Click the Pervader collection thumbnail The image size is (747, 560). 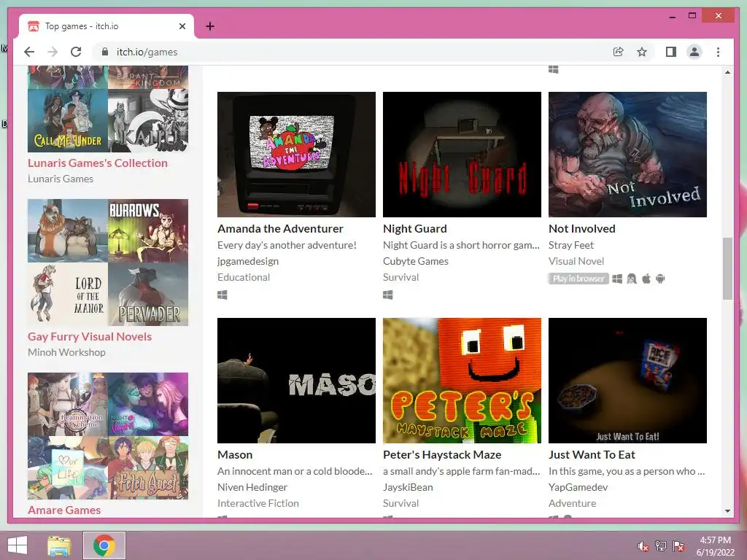click(x=148, y=295)
